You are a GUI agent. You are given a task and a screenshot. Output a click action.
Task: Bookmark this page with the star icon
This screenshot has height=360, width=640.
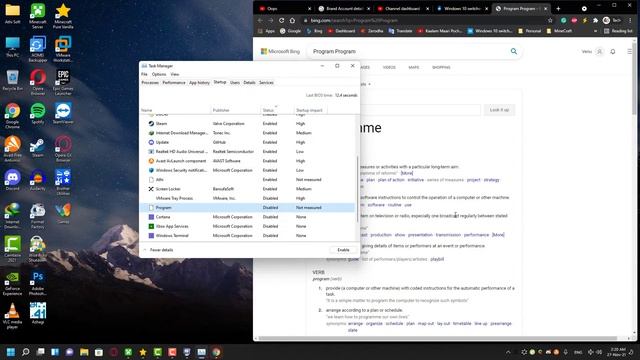pyautogui.click(x=550, y=20)
